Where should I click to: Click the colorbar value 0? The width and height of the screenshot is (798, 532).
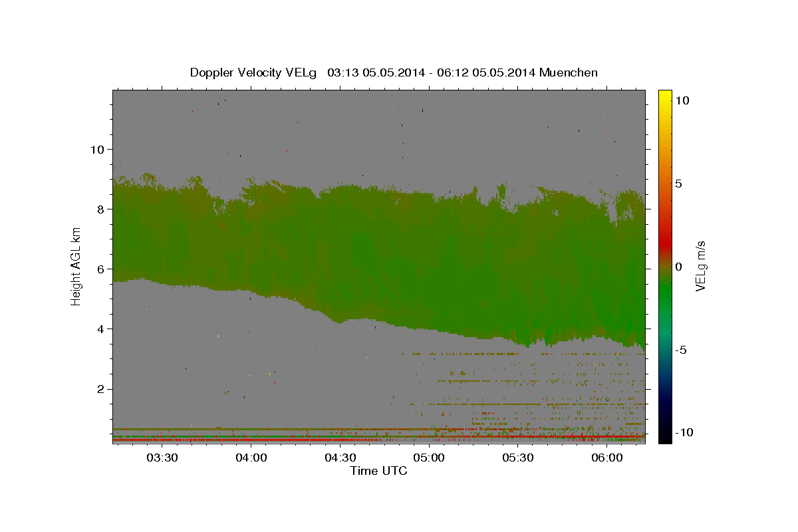[x=679, y=266]
